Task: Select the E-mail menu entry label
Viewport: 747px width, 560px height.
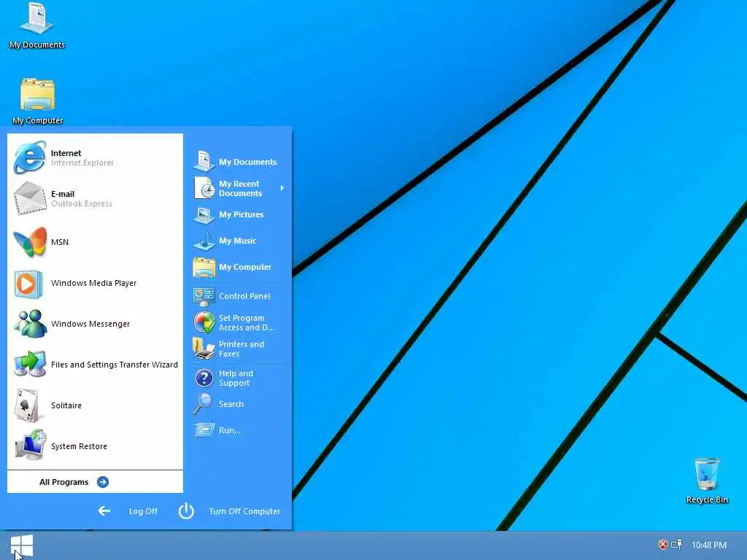Action: [63, 194]
